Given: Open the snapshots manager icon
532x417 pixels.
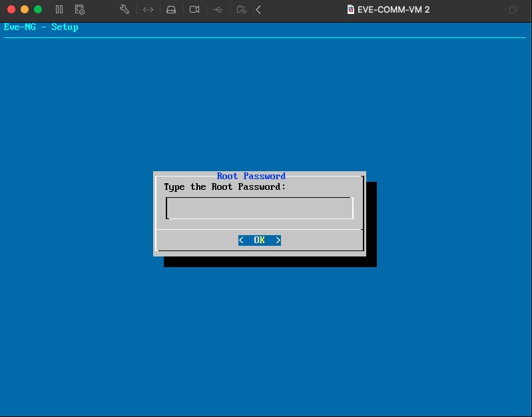Looking at the screenshot, I should point(80,9).
